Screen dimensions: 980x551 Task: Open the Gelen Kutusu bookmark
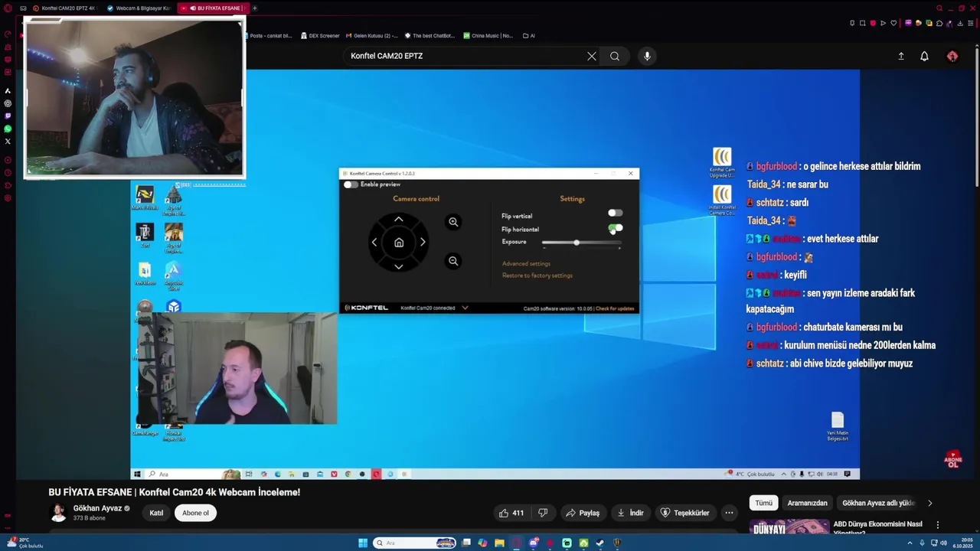372,35
